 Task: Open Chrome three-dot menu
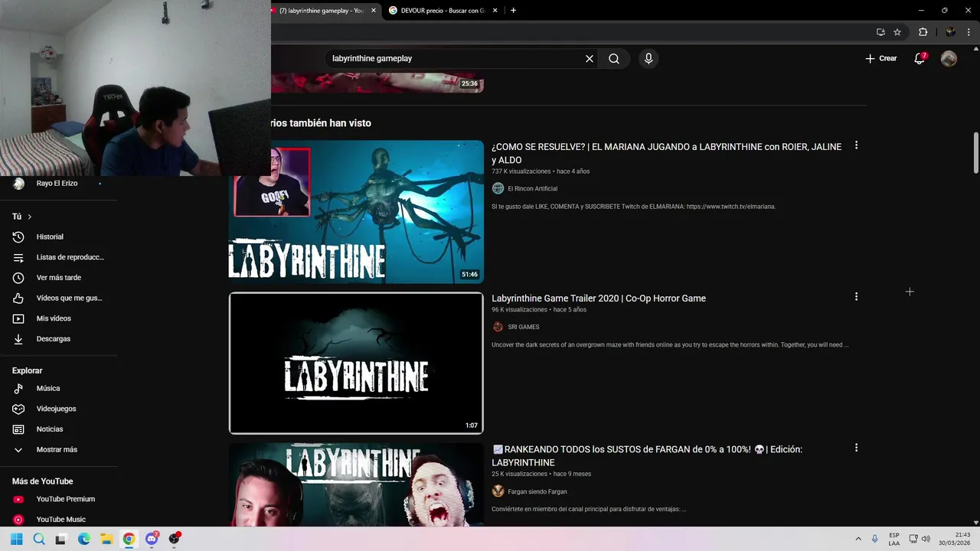tap(969, 32)
